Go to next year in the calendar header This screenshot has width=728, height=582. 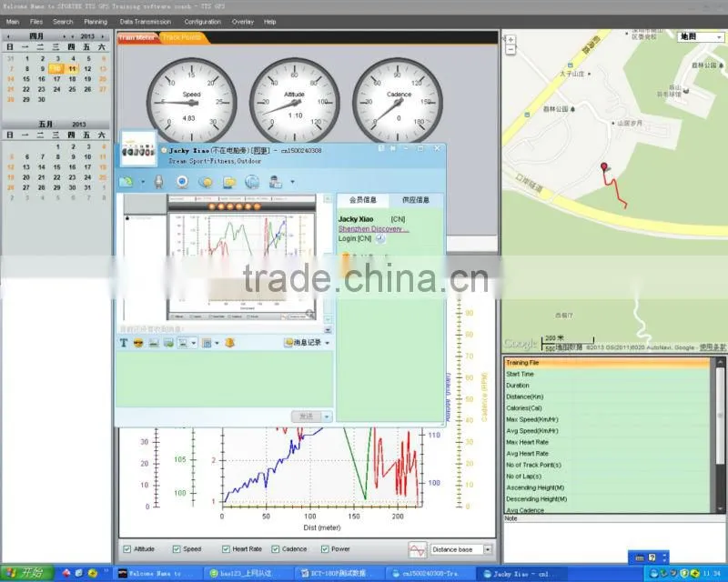point(103,36)
